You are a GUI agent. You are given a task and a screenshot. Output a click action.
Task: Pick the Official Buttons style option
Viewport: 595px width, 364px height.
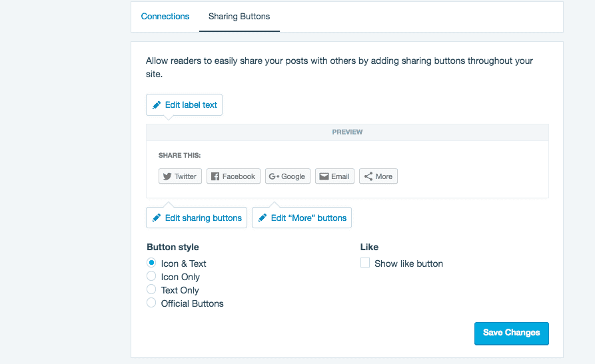(x=151, y=303)
